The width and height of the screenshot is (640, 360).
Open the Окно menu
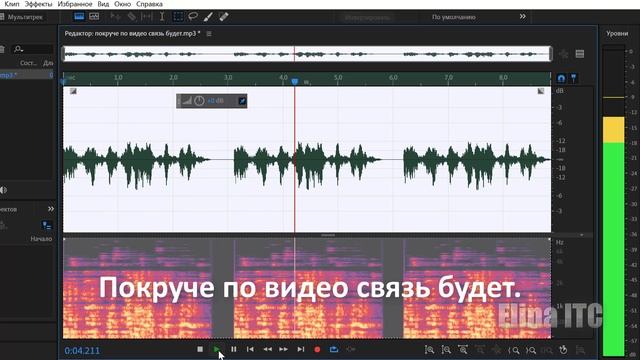[x=122, y=4]
